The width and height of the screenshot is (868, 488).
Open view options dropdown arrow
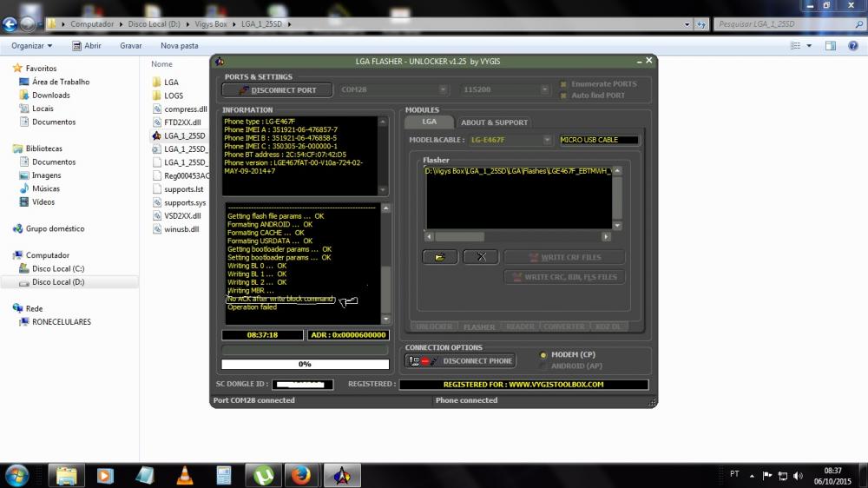[x=809, y=46]
